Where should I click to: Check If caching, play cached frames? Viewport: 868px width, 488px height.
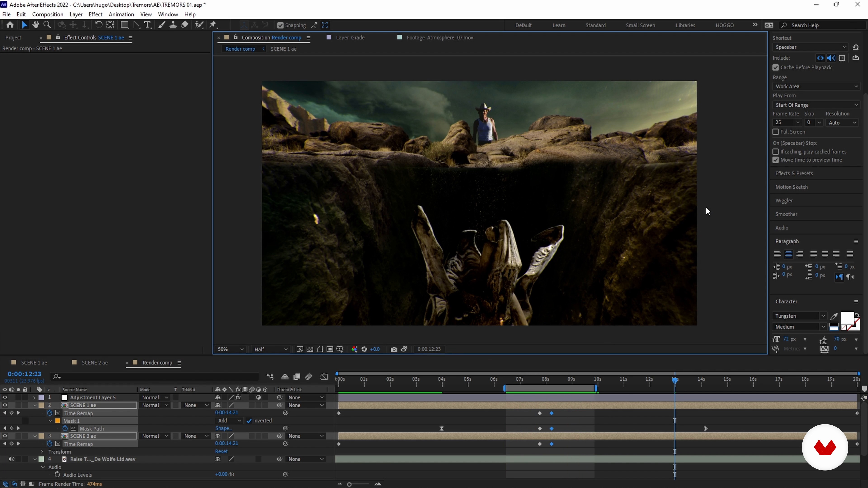pos(776,152)
